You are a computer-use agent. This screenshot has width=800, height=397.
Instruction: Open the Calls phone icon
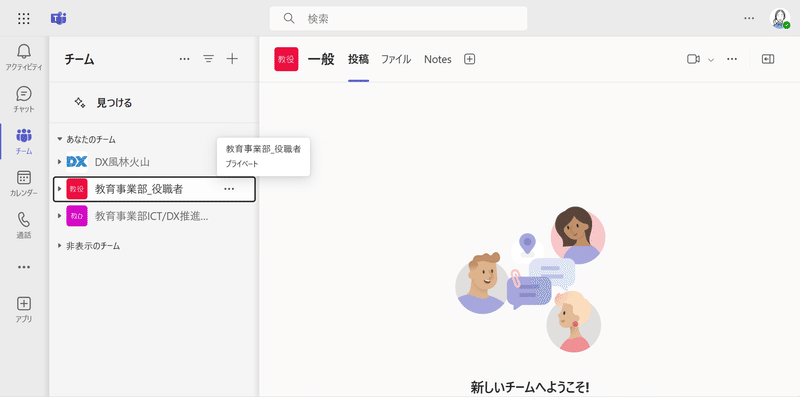coord(24,220)
